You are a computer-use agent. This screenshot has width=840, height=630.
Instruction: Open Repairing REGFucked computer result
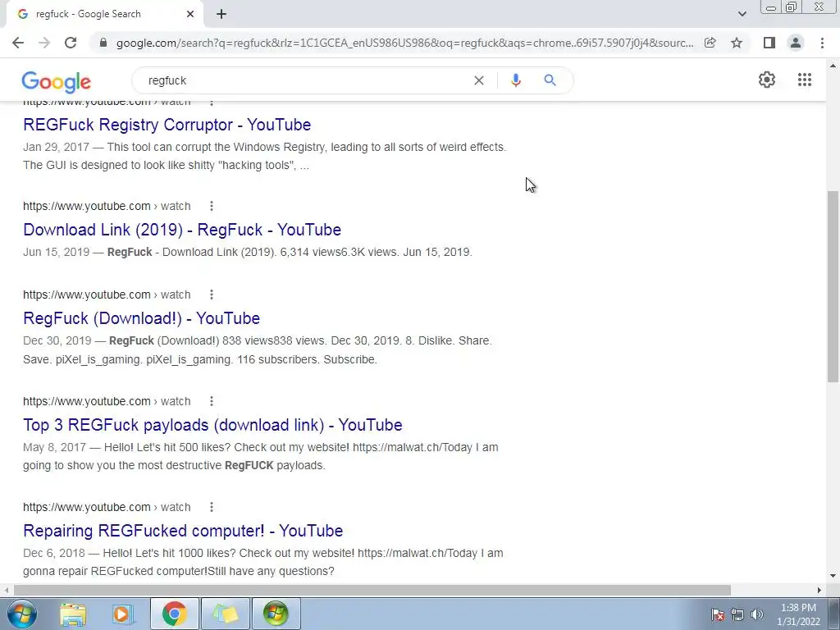(183, 531)
